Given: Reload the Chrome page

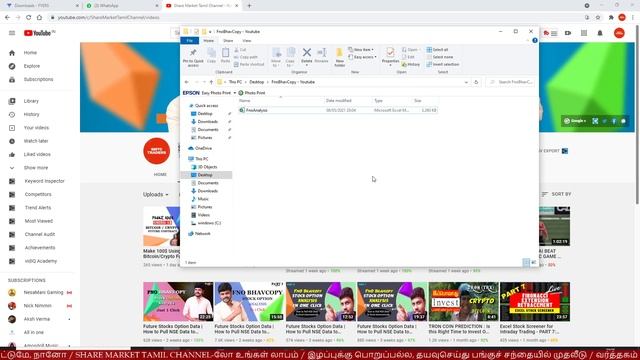Looking at the screenshot, I should (x=29, y=18).
